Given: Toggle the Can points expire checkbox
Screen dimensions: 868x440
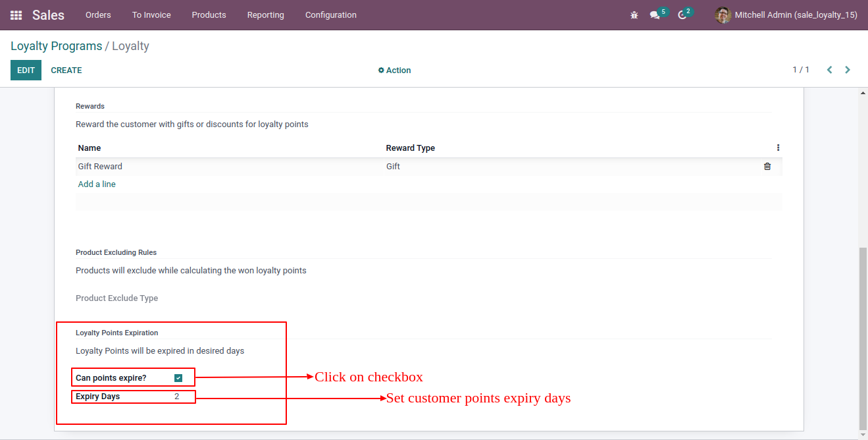Looking at the screenshot, I should click(x=178, y=377).
